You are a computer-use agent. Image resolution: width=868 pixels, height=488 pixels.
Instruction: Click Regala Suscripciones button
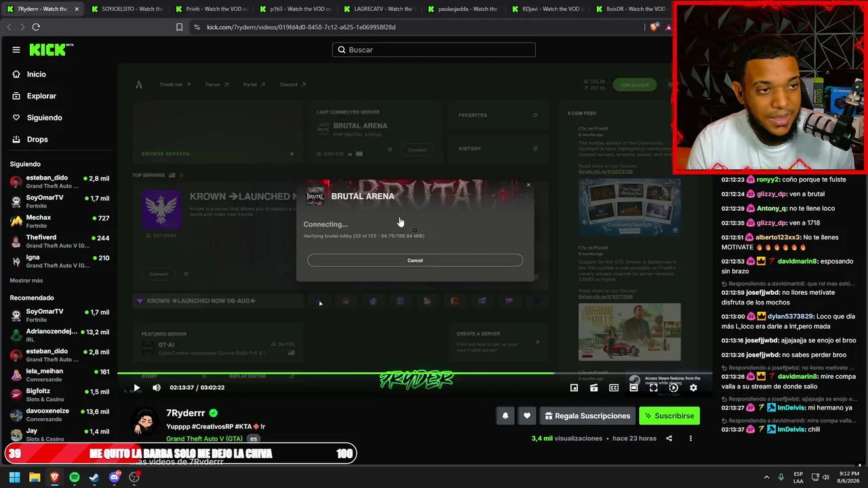[587, 415]
